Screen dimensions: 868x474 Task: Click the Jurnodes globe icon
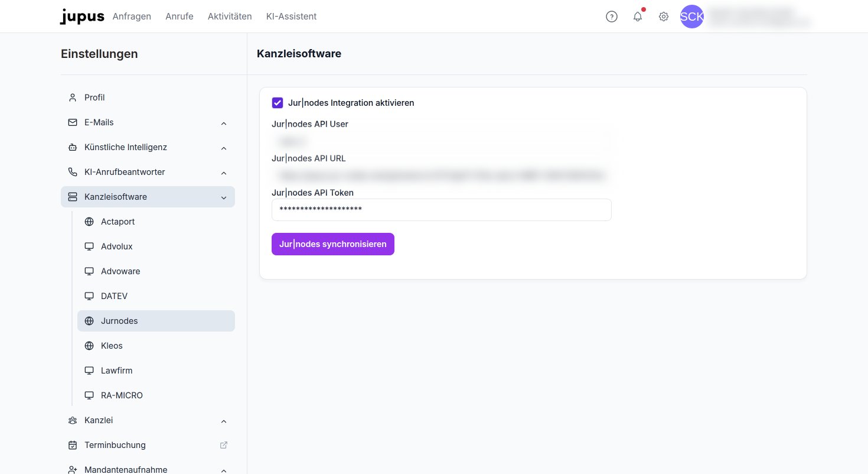[89, 321]
